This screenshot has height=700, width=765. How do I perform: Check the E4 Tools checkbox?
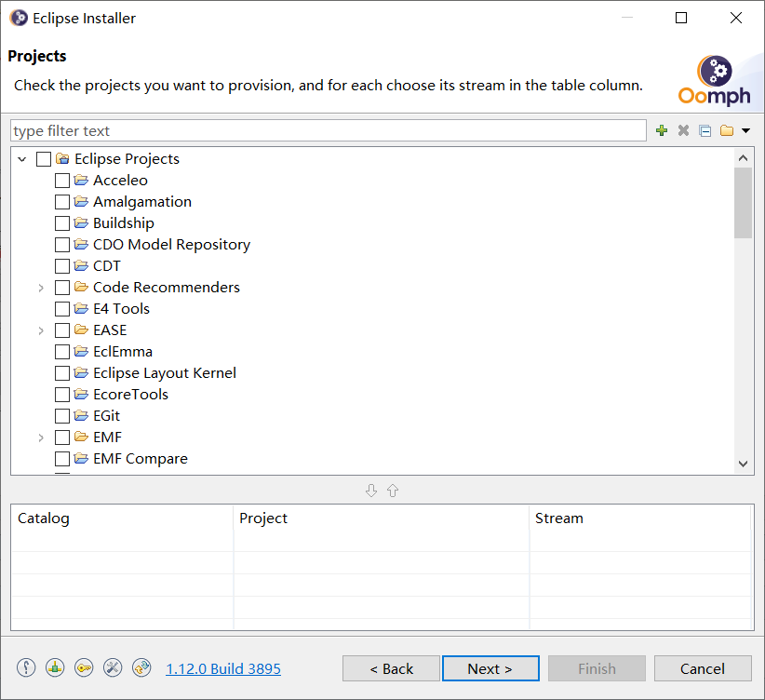[x=62, y=309]
